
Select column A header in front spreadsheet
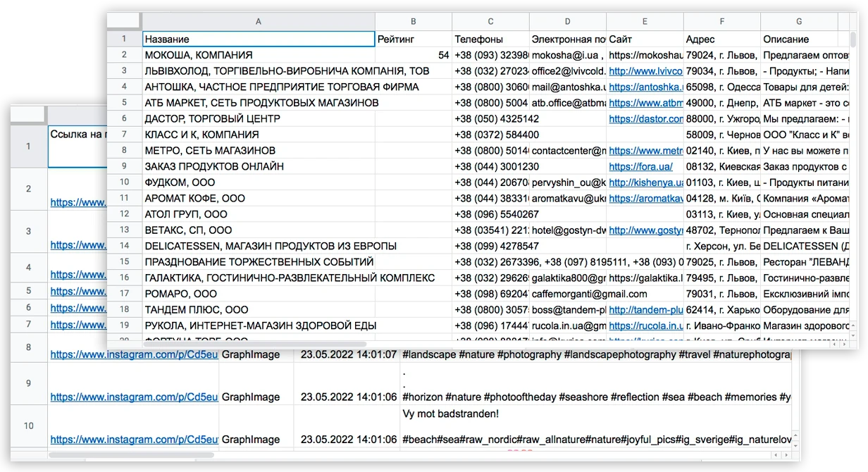point(258,22)
